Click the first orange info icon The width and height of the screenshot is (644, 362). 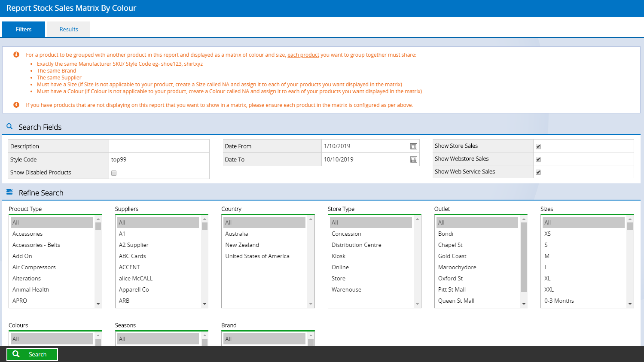tap(16, 55)
